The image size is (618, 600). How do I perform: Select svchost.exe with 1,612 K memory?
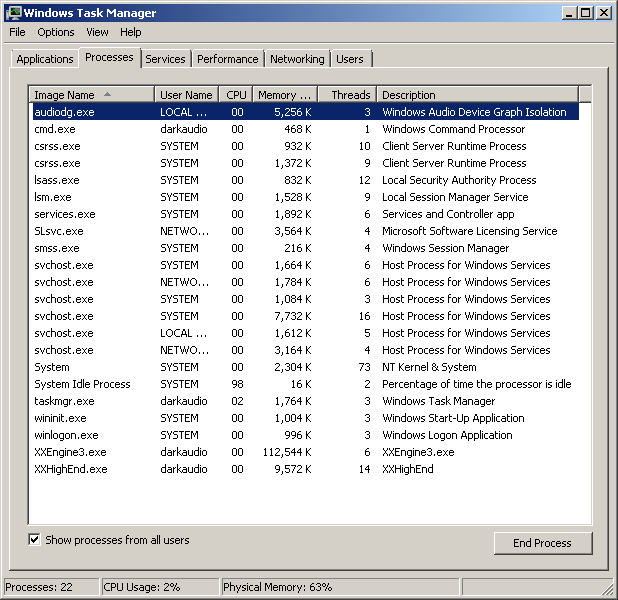304,333
